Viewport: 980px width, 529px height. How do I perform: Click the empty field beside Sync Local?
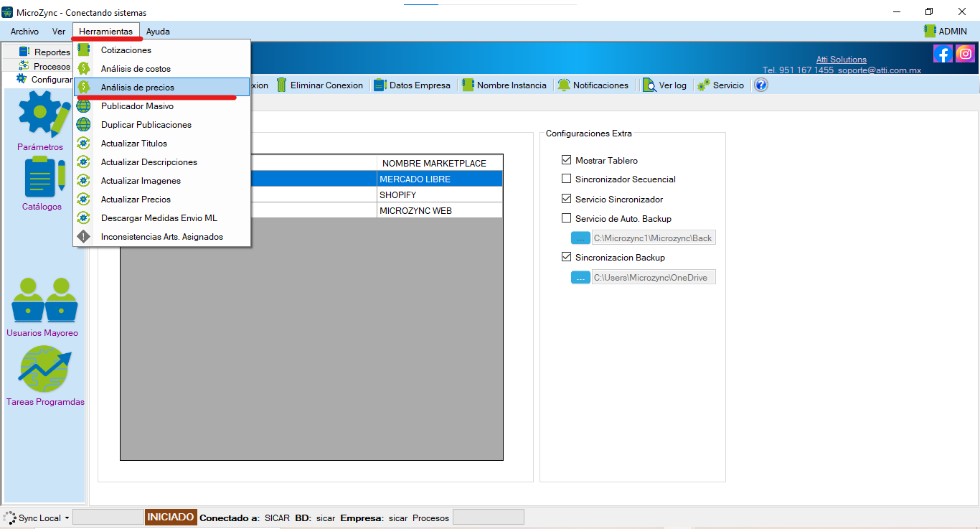point(108,517)
